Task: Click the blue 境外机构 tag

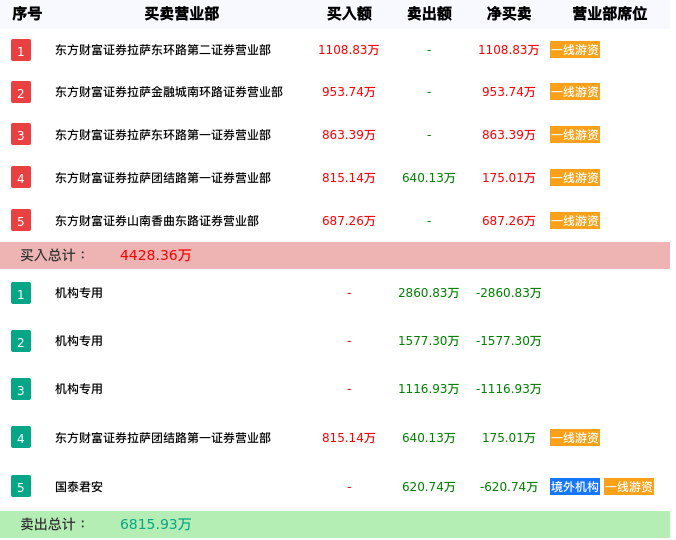Action: click(x=575, y=487)
